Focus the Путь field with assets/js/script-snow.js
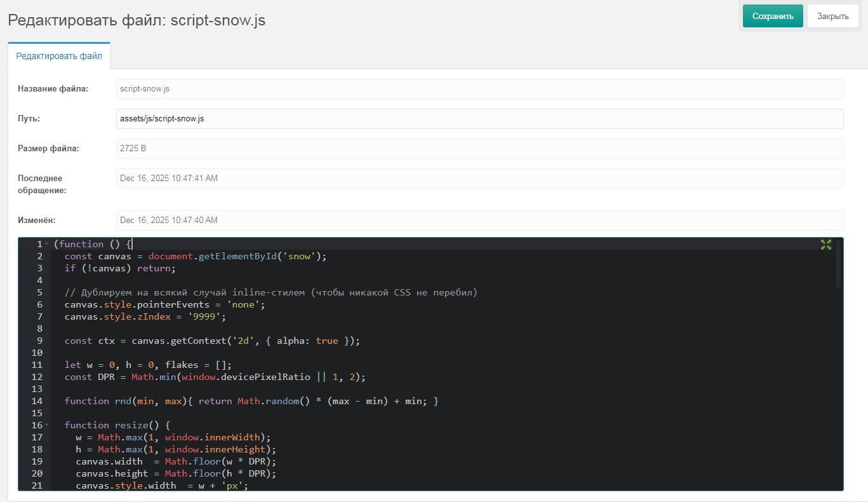868x502 pixels. (x=479, y=119)
